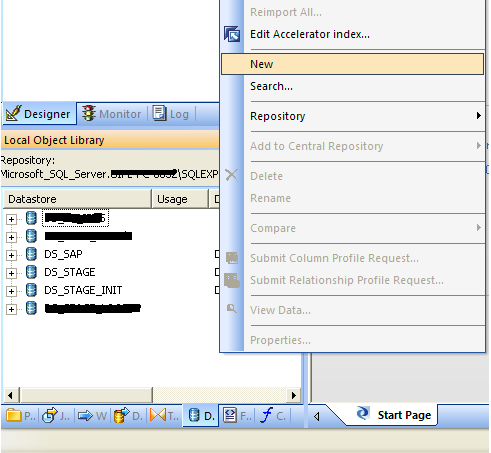Image resolution: width=491 pixels, height=453 pixels.
Task: Click the right arrow of horizontal scrollbar
Action: pyautogui.click(x=294, y=395)
